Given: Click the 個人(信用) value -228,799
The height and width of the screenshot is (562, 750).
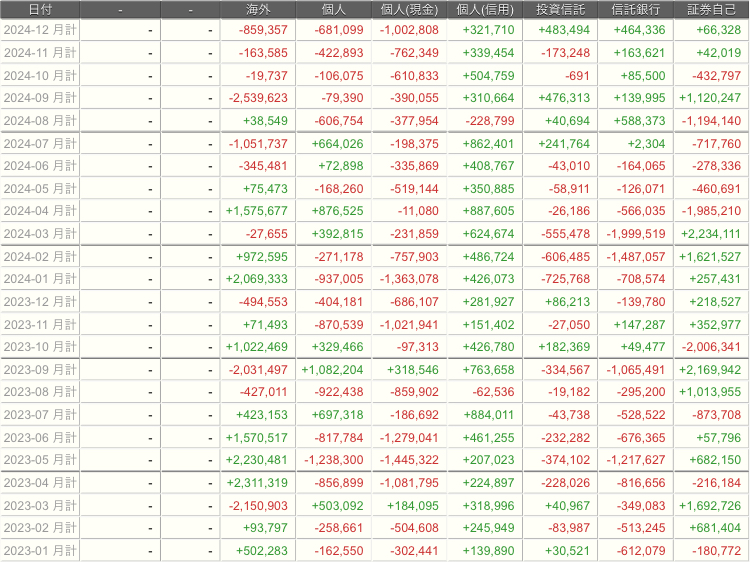Looking at the screenshot, I should 490,121.
